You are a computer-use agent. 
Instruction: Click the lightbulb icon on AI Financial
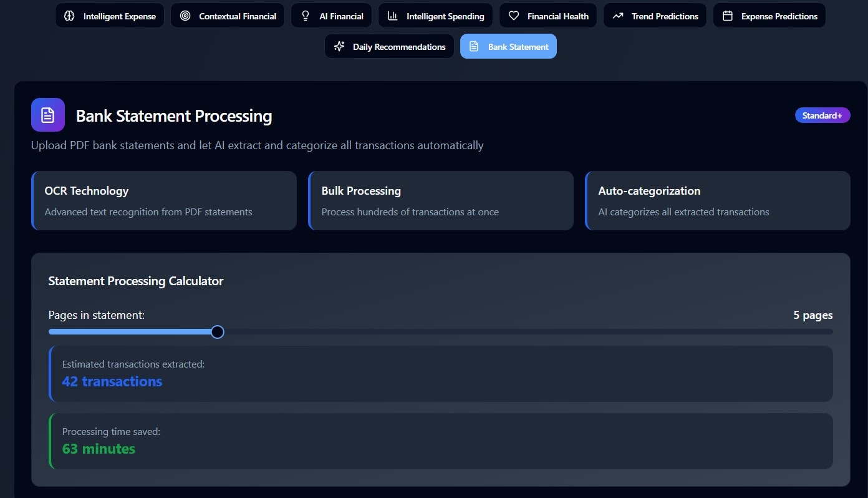tap(306, 16)
